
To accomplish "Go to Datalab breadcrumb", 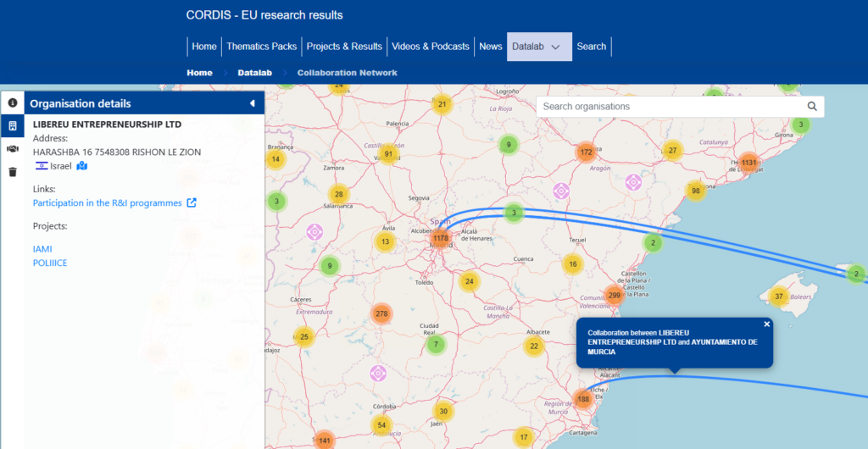I will (x=254, y=73).
